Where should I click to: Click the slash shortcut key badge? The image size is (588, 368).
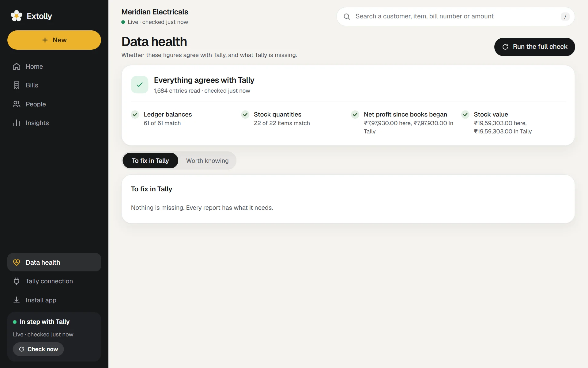tap(565, 17)
